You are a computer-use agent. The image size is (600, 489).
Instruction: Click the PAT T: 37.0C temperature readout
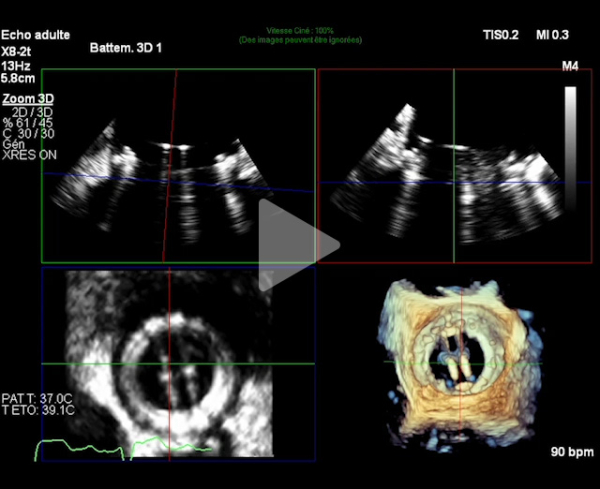click(x=32, y=397)
